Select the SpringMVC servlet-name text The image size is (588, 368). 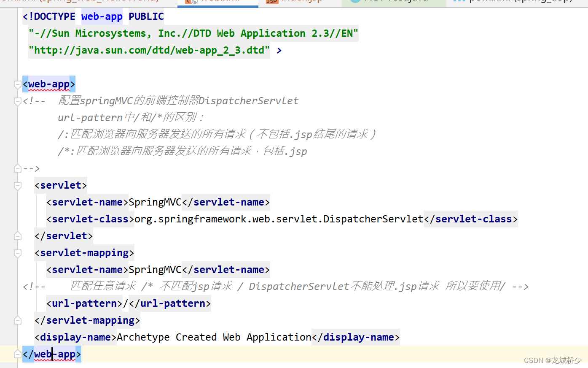pos(155,202)
